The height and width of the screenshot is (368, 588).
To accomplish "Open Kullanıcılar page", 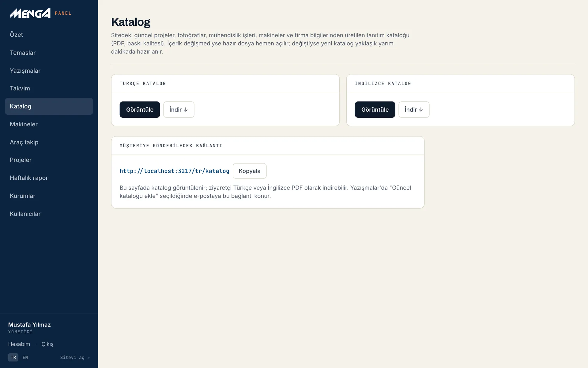I will coord(49,214).
